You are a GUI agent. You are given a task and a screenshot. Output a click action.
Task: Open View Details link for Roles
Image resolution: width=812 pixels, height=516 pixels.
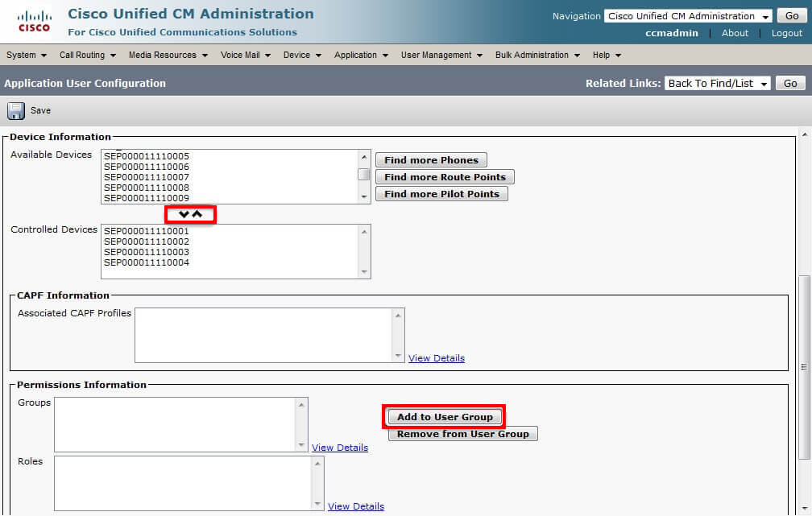click(x=356, y=506)
